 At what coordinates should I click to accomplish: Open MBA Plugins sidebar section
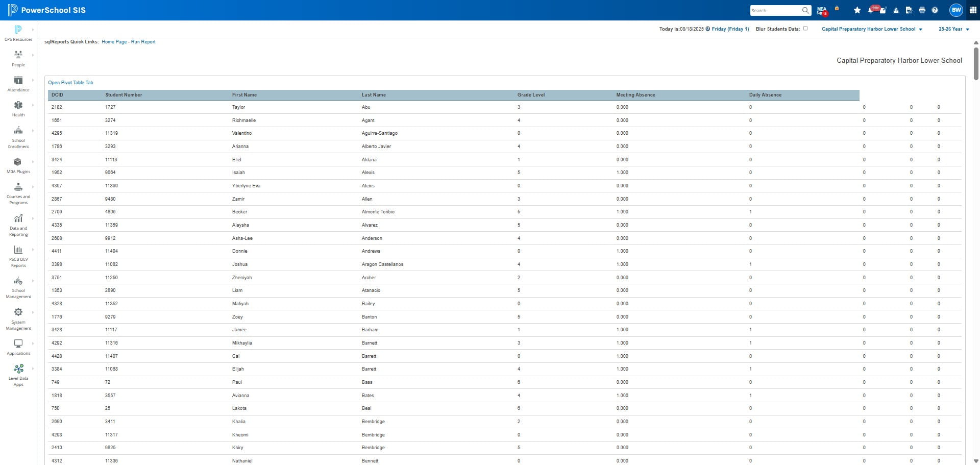(x=18, y=166)
